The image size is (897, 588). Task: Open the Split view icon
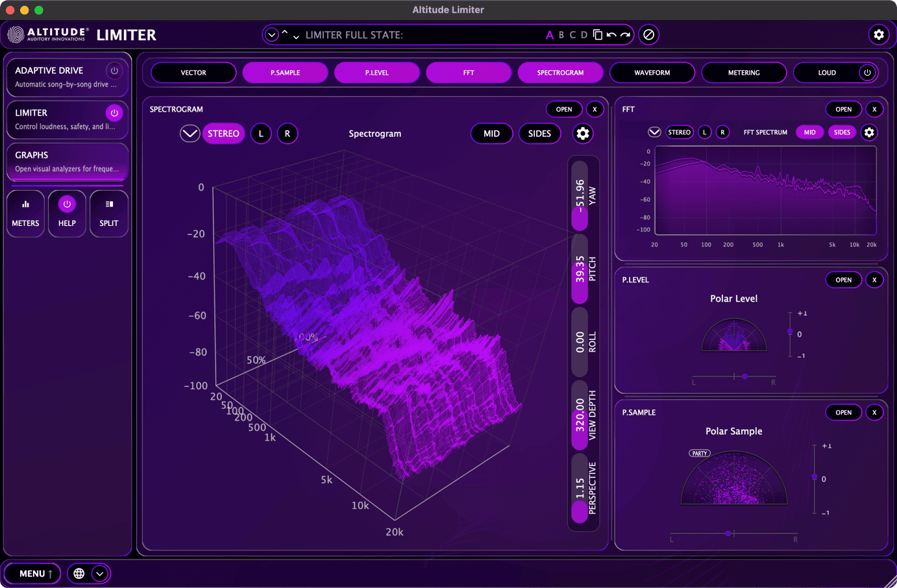pos(108,214)
